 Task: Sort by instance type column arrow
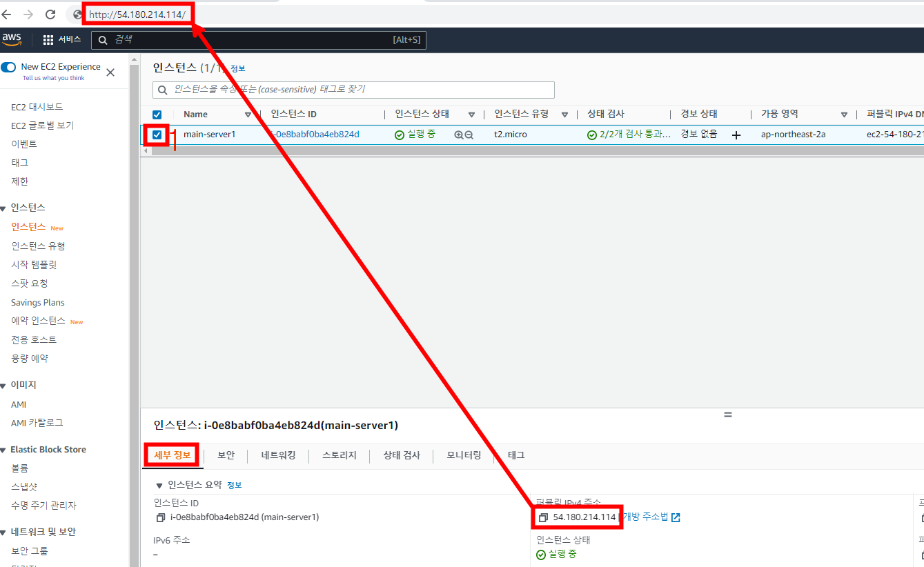pos(564,115)
